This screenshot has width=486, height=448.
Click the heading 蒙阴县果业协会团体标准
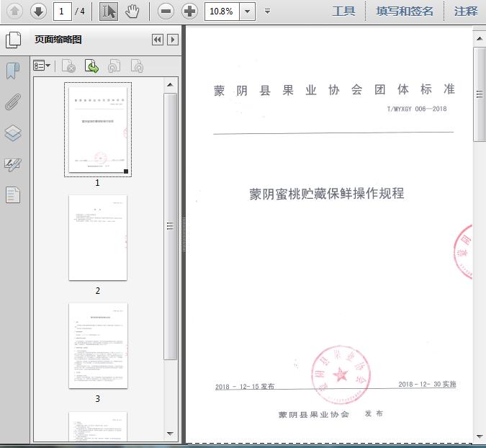334,90
